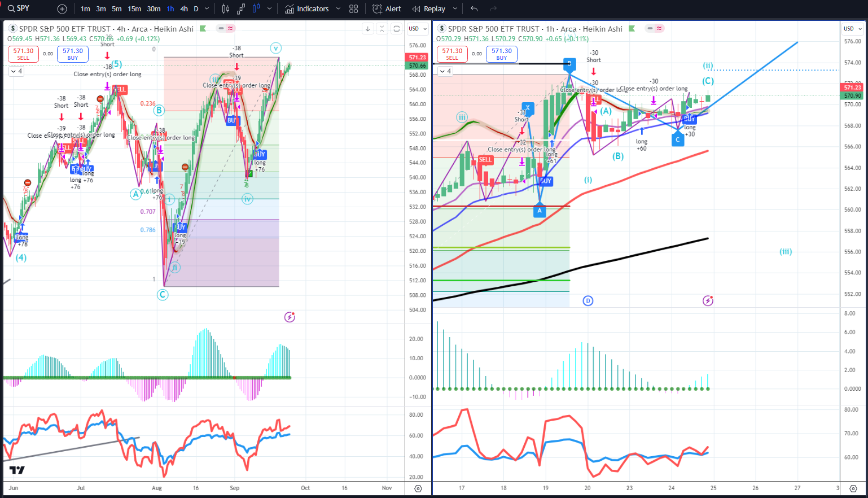
Task: Maximize the 4h chart pane
Action: (397, 28)
